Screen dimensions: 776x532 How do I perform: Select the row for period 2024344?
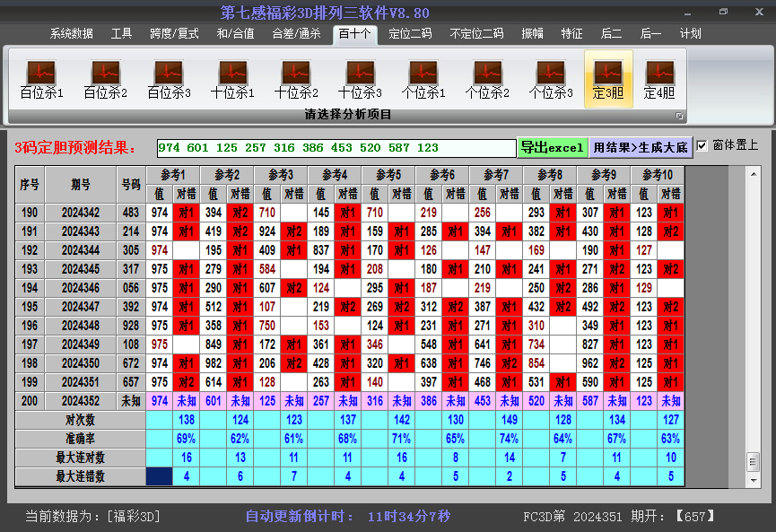349,250
